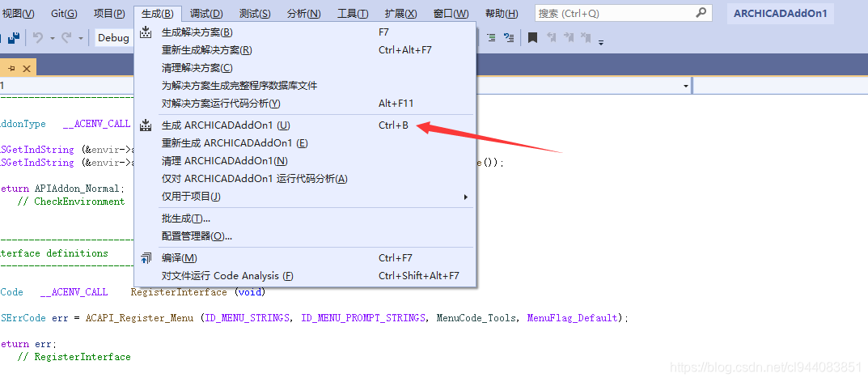This screenshot has width=868, height=382.
Task: Close the 生成(B) menu in the menu bar
Action: point(157,14)
